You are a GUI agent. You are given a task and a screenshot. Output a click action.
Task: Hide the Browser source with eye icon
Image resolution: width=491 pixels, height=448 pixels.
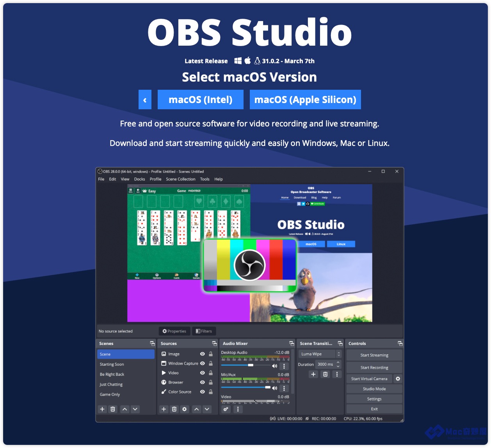[203, 382]
